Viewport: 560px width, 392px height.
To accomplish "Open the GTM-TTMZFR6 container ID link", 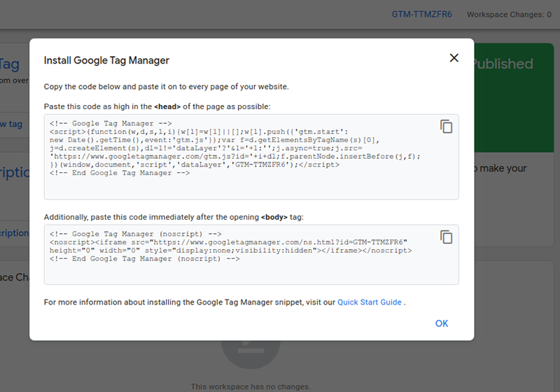I will [422, 14].
